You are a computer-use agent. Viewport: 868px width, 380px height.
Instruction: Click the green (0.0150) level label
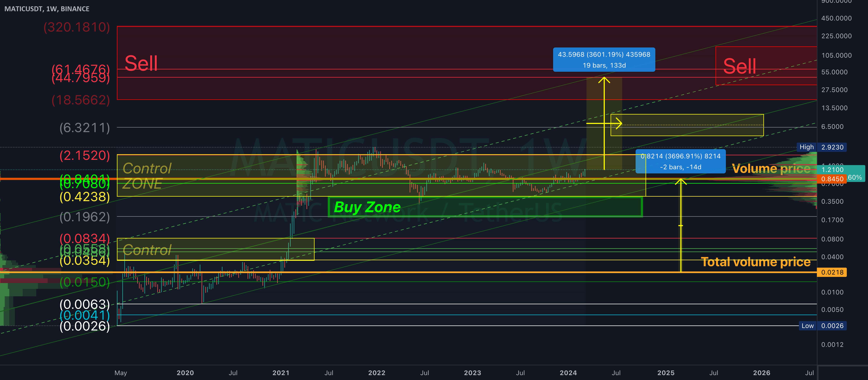[x=85, y=282]
